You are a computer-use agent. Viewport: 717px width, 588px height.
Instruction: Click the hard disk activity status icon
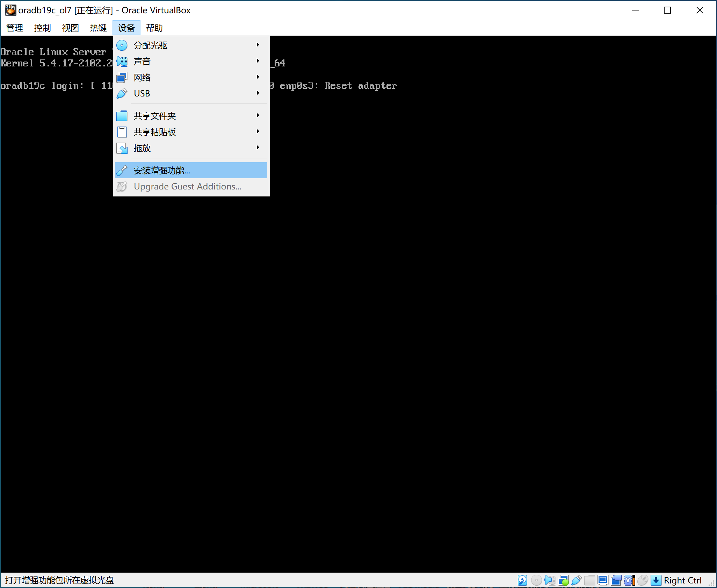point(522,580)
